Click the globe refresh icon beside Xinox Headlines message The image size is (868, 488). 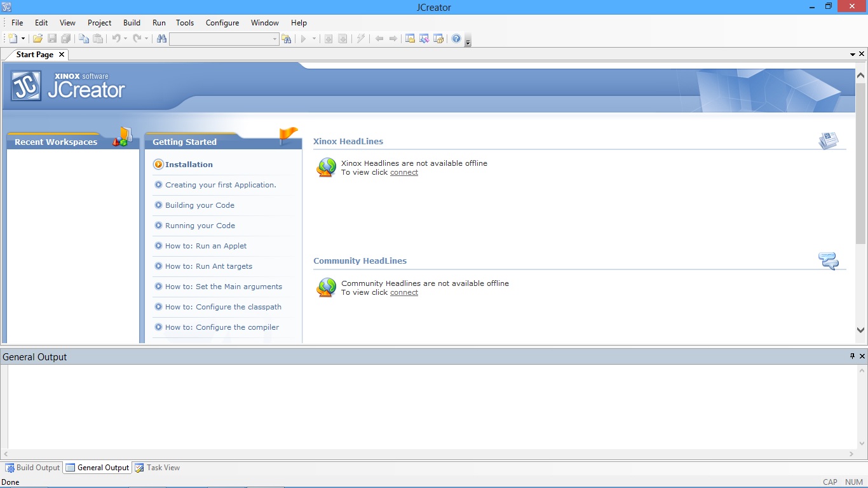point(326,168)
